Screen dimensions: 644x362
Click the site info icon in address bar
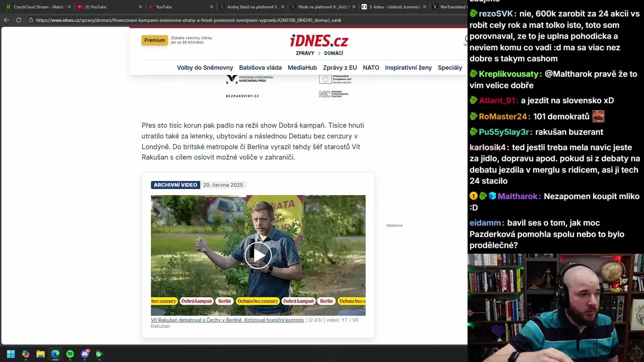pyautogui.click(x=31, y=20)
